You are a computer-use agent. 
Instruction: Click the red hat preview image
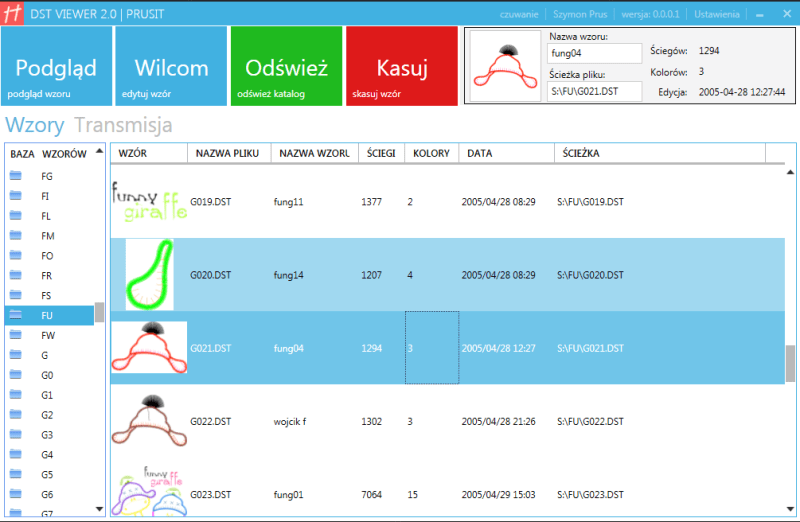(x=505, y=64)
